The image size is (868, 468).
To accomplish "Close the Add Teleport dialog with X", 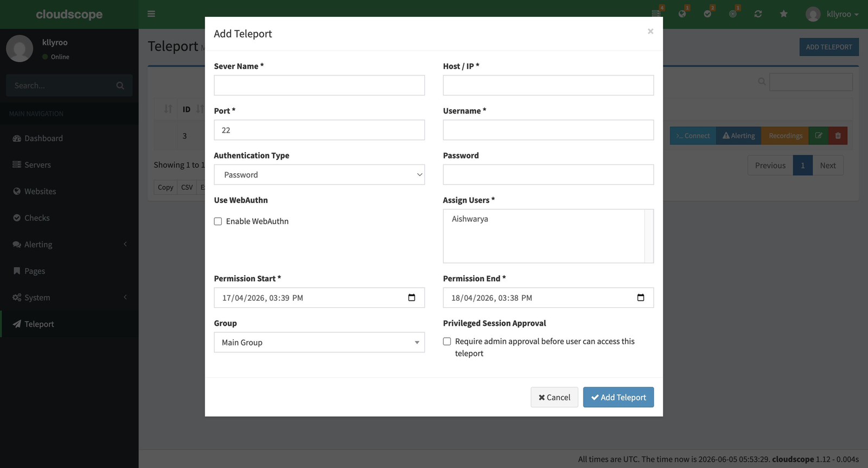I will tap(650, 31).
